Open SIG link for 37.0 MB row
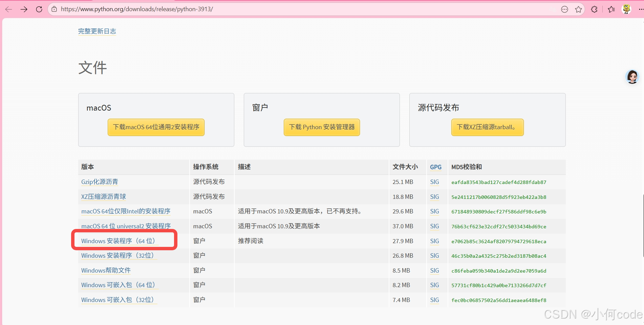This screenshot has height=325, width=644. [434, 226]
